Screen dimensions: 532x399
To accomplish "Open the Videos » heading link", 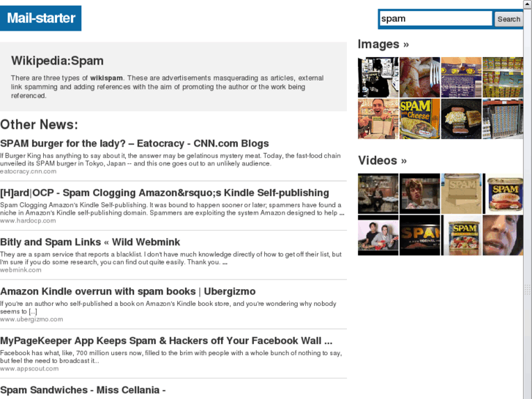I will tap(383, 160).
